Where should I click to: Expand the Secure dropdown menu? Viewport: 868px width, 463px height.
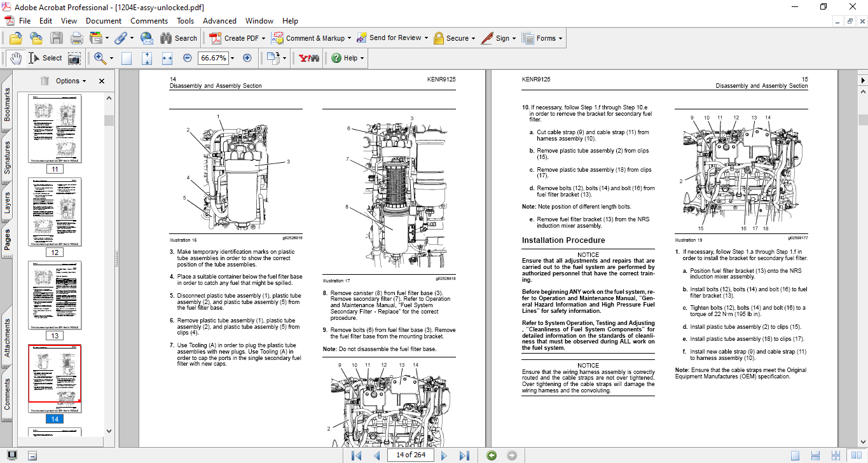coord(454,38)
